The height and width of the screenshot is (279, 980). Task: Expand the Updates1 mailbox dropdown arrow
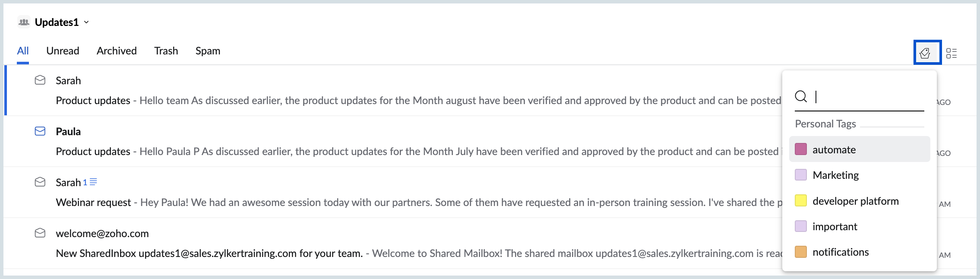[x=86, y=22]
